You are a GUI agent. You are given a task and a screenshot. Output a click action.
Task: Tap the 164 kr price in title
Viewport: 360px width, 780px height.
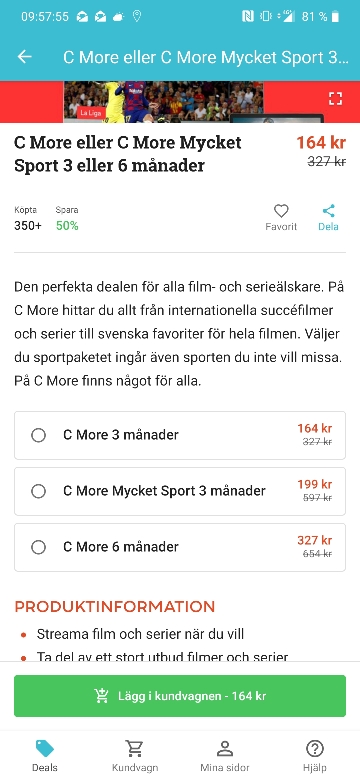coord(321,143)
